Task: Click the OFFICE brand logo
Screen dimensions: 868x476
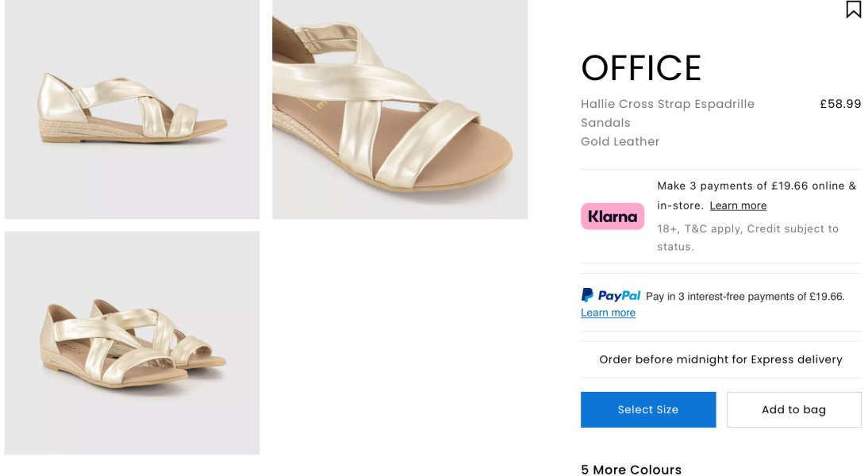Action: pos(640,68)
